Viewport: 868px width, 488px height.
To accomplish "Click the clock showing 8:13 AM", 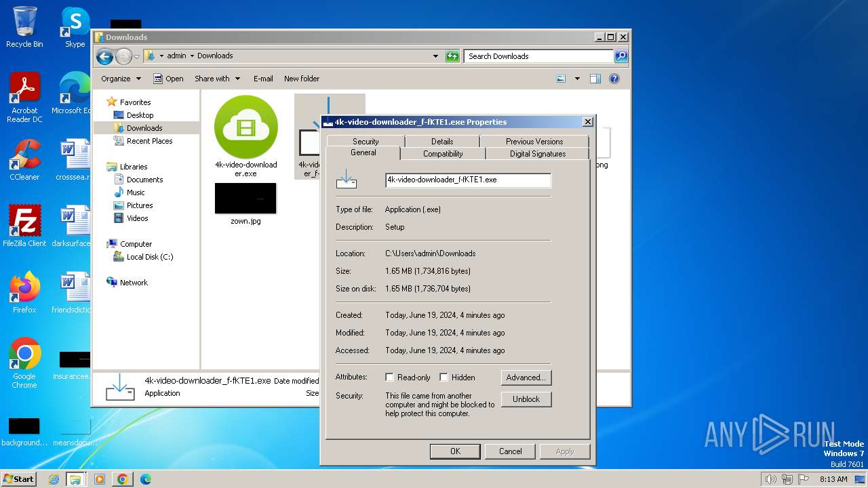I will (833, 479).
